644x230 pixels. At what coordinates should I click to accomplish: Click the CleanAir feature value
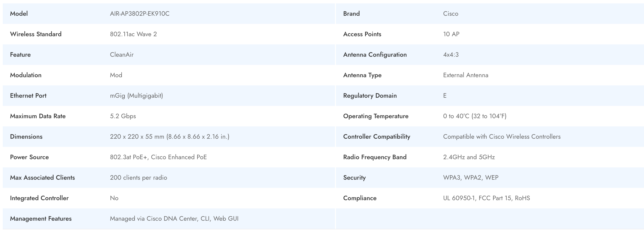122,55
